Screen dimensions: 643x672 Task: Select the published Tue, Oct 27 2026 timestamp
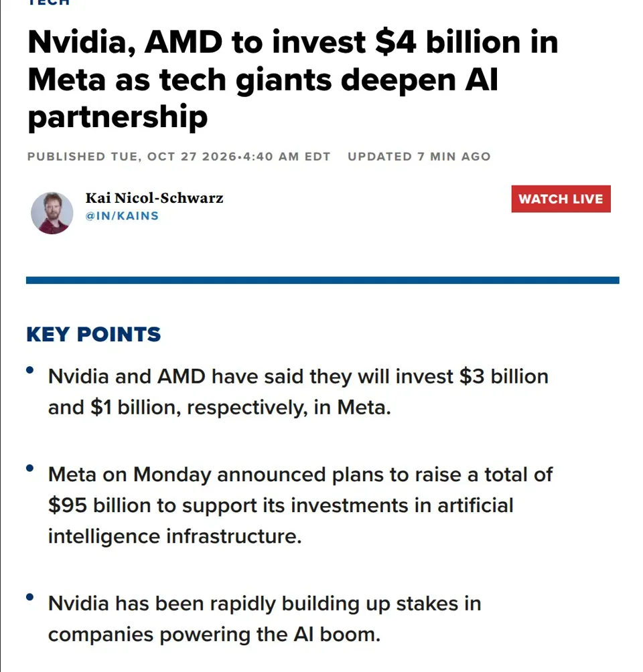pyautogui.click(x=178, y=157)
